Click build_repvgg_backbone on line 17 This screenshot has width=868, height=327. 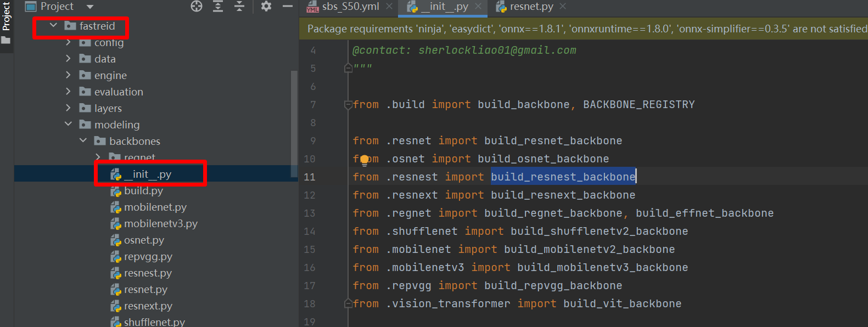pos(553,285)
